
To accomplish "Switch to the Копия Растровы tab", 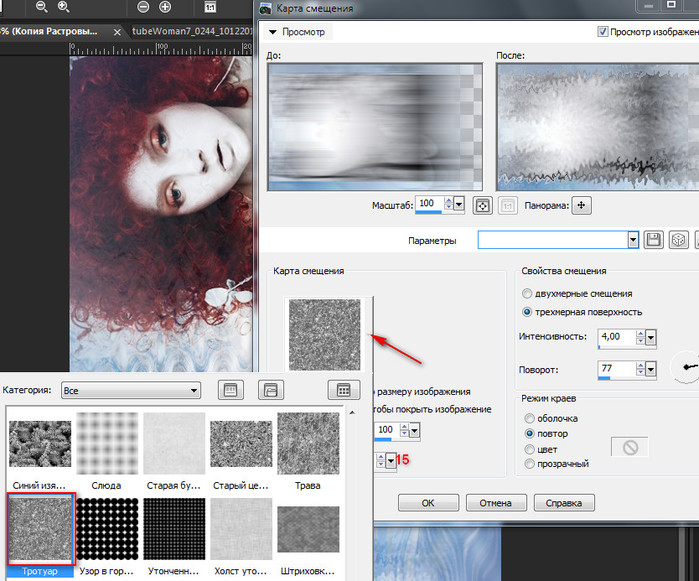I will click(49, 31).
